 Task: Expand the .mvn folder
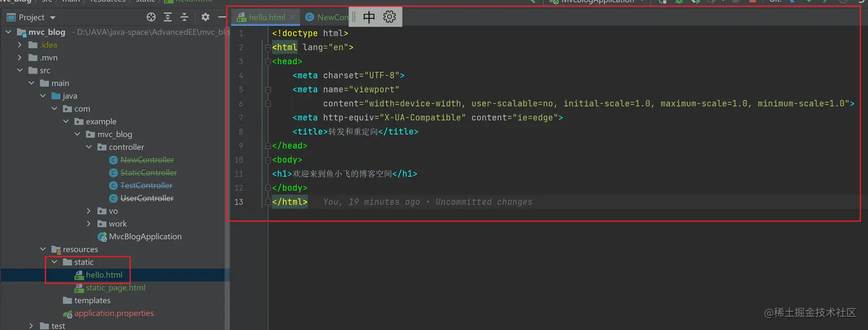[20, 57]
